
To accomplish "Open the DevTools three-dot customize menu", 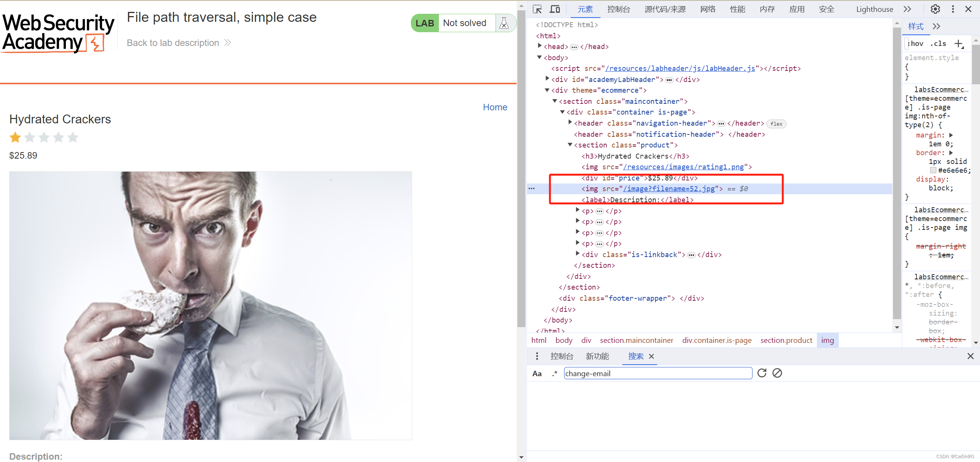I will pyautogui.click(x=953, y=9).
